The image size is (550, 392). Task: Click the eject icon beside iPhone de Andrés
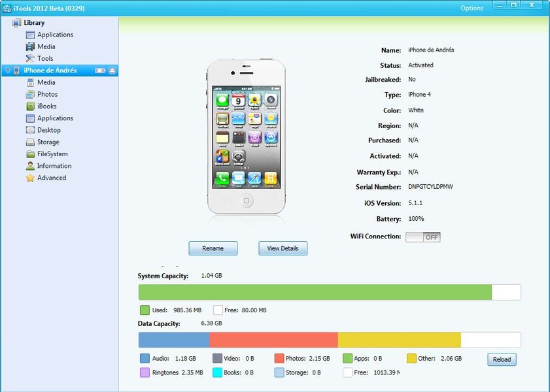coord(112,71)
